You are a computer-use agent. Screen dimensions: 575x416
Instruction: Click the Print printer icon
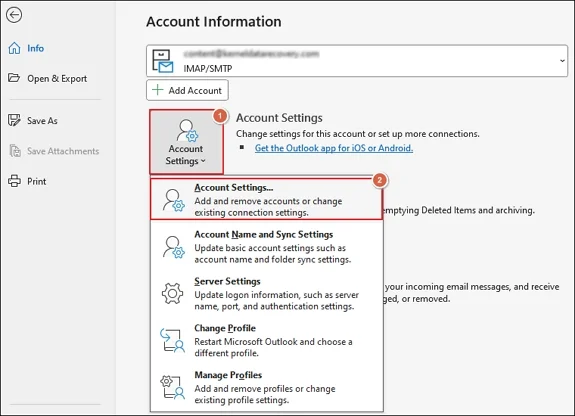14,181
